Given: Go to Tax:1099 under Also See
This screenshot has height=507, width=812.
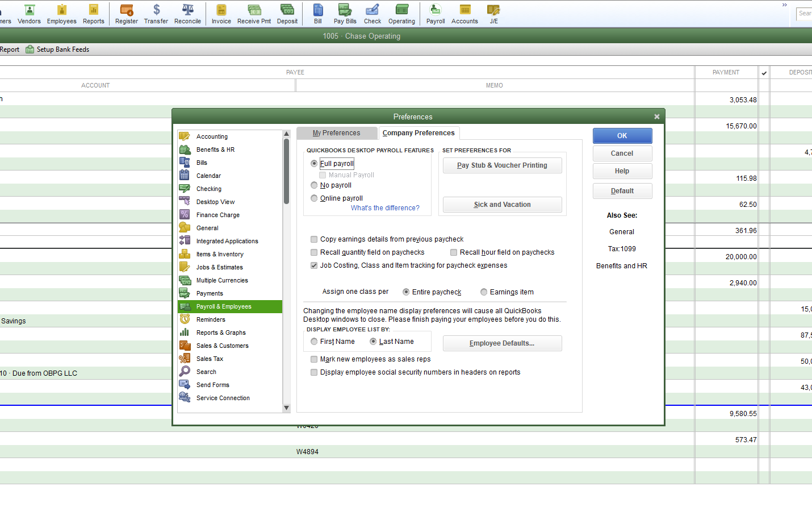Looking at the screenshot, I should 622,249.
